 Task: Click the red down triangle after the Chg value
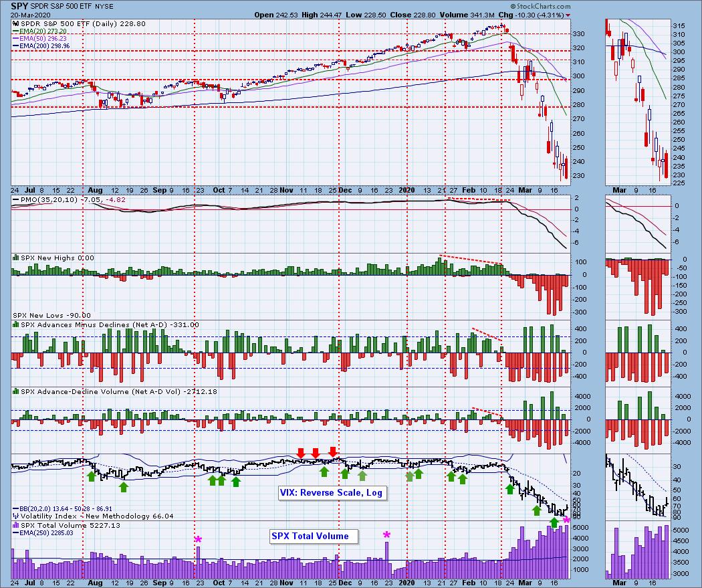568,15
